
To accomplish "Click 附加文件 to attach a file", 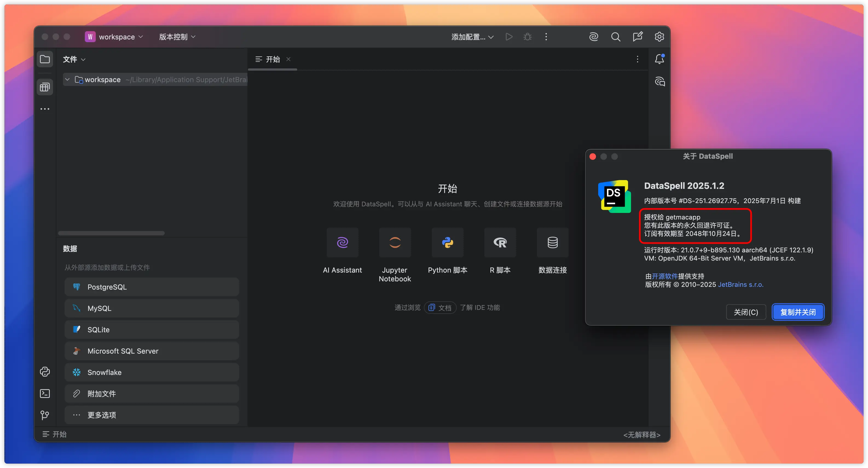I will coord(152,394).
